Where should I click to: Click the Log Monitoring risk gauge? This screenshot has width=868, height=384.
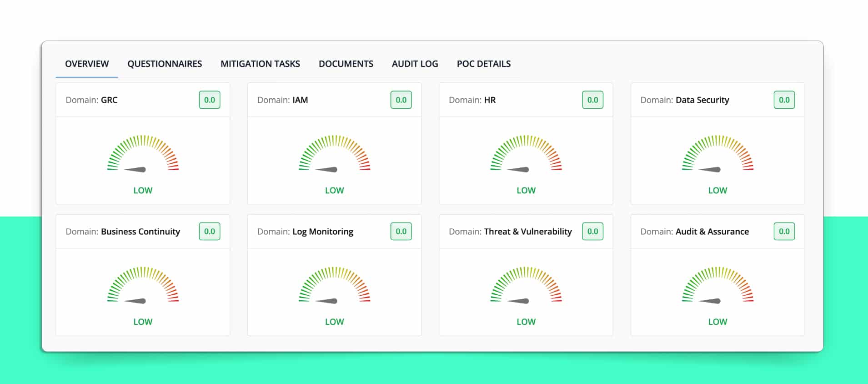[x=335, y=285]
